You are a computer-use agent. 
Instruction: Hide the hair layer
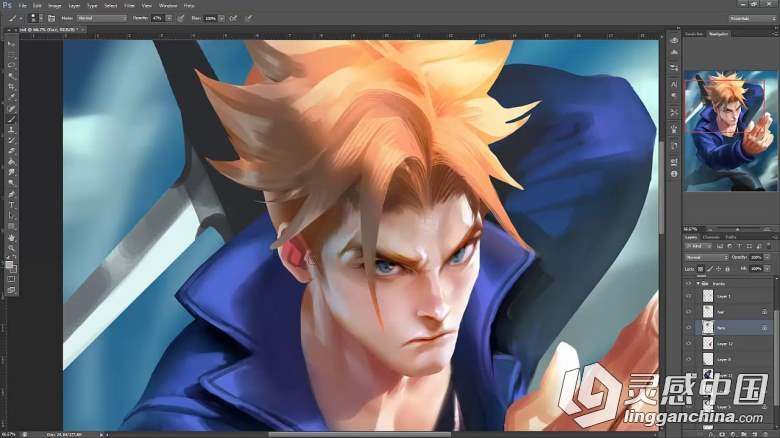pyautogui.click(x=689, y=312)
